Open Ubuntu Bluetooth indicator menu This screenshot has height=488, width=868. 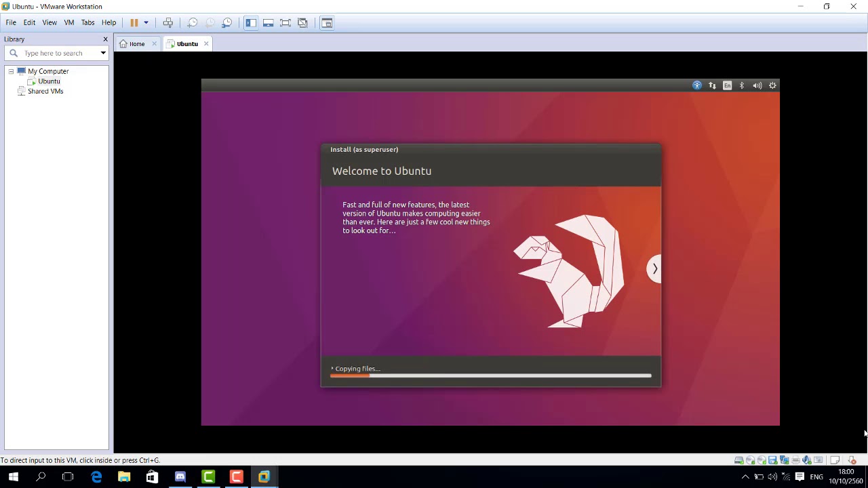point(742,85)
